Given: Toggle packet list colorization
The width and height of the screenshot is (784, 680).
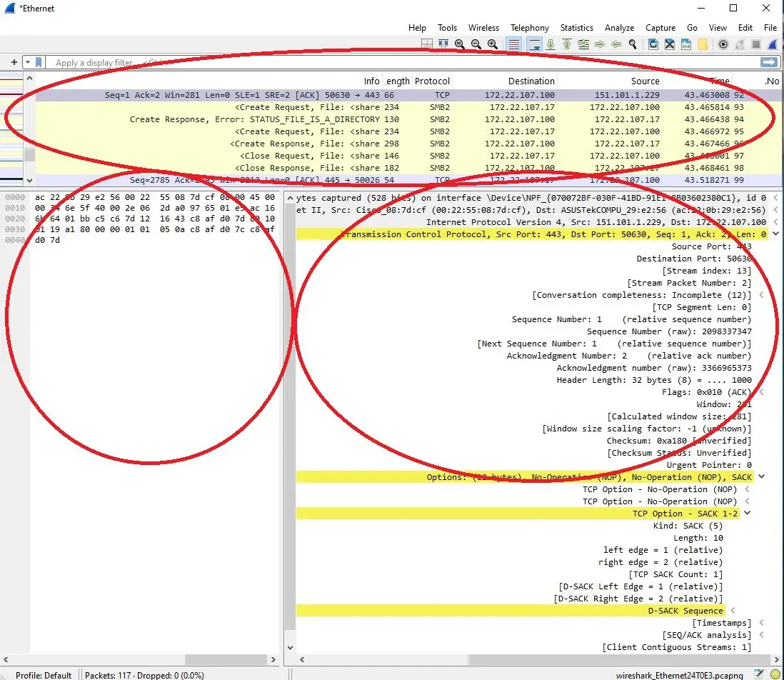Looking at the screenshot, I should pos(513,44).
